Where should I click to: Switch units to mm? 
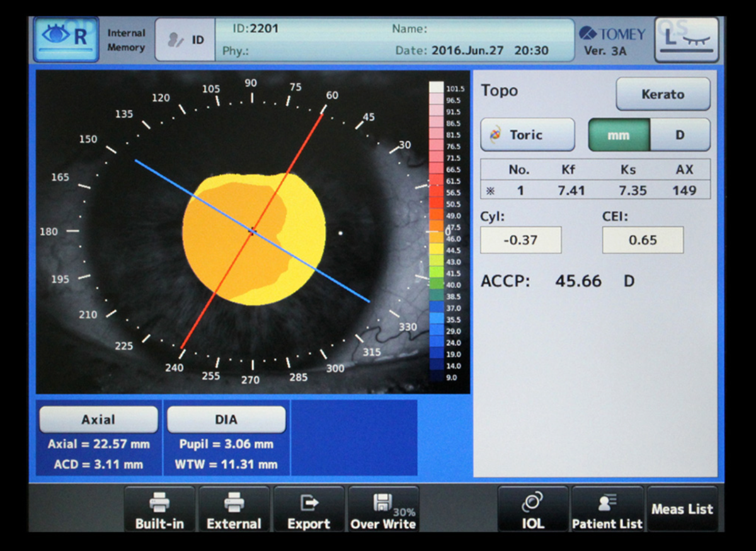tap(619, 135)
